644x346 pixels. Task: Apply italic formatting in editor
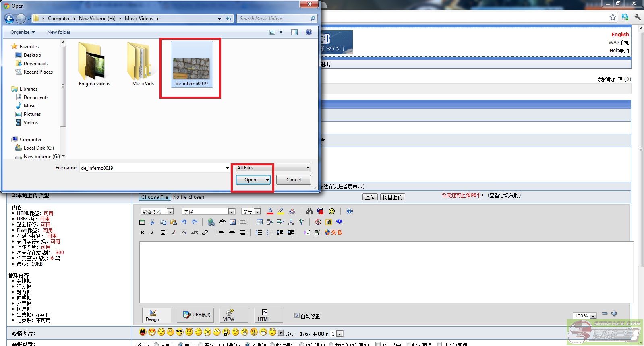point(152,233)
